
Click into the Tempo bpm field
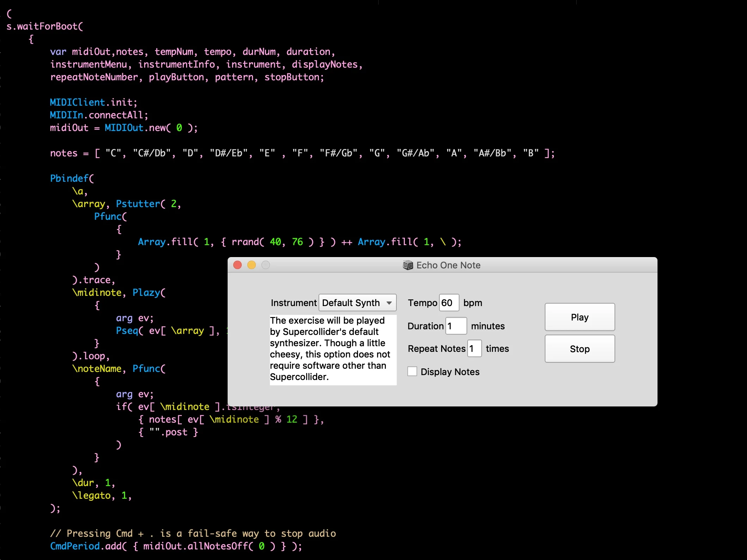pyautogui.click(x=449, y=303)
